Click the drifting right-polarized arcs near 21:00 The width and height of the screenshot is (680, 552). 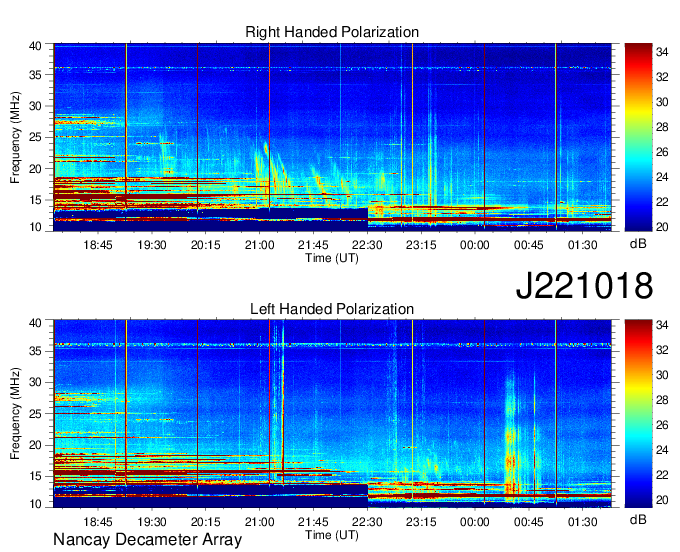point(273,171)
